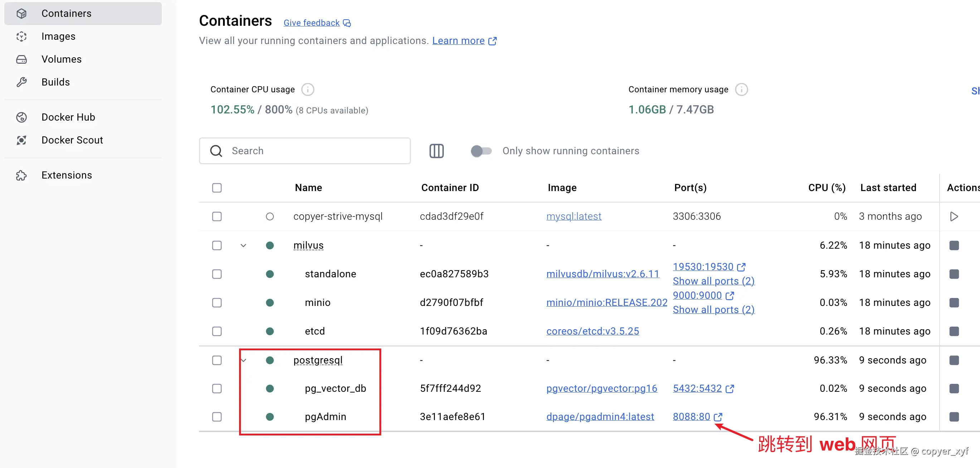Sort by the Name column header
The width and height of the screenshot is (980, 468).
(308, 188)
